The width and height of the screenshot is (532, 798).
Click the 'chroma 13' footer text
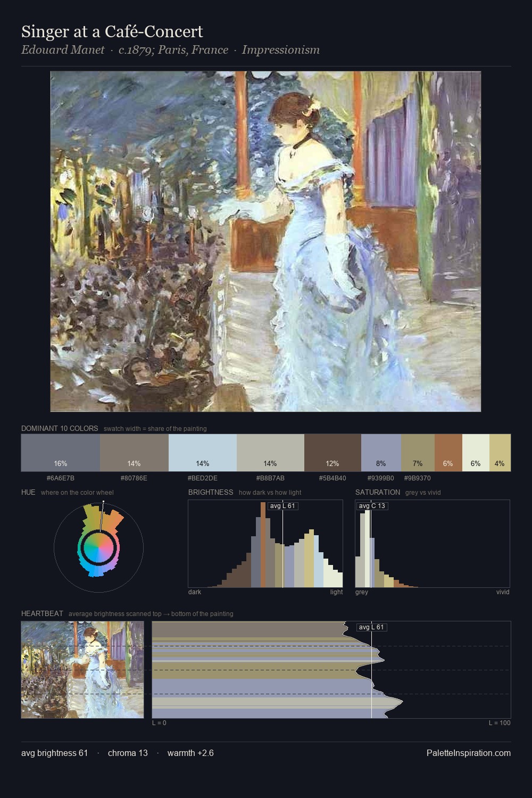click(x=128, y=753)
